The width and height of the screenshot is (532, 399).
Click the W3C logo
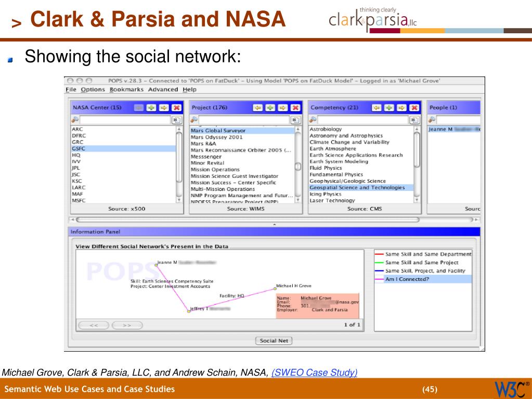[513, 389]
